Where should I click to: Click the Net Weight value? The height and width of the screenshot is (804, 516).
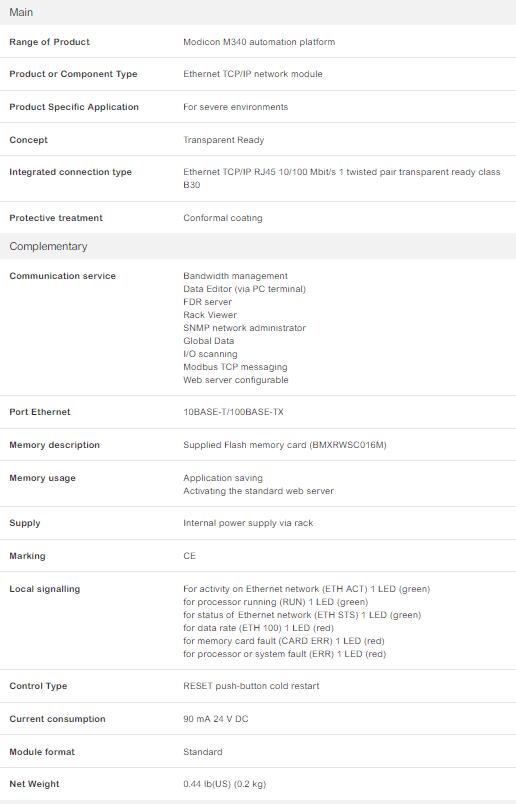click(225, 784)
